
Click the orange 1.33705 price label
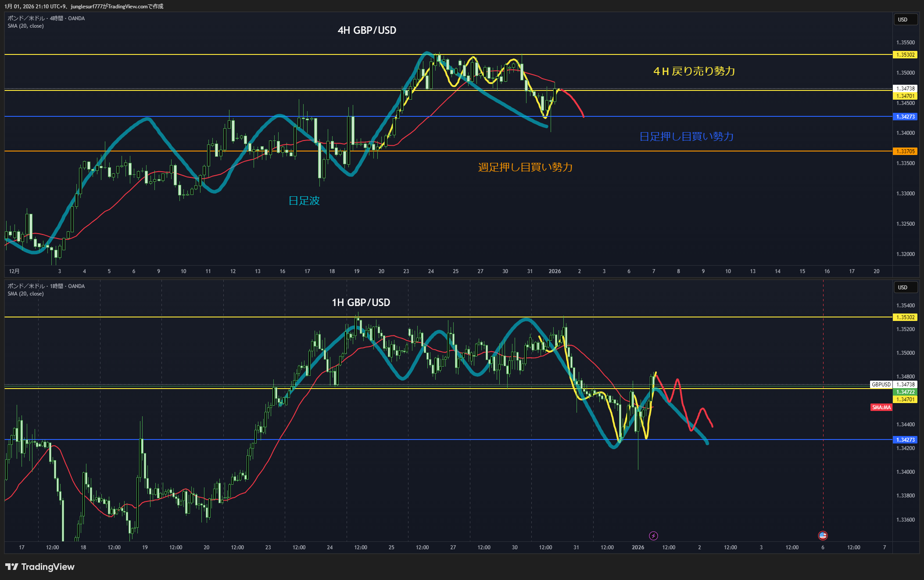coord(905,151)
